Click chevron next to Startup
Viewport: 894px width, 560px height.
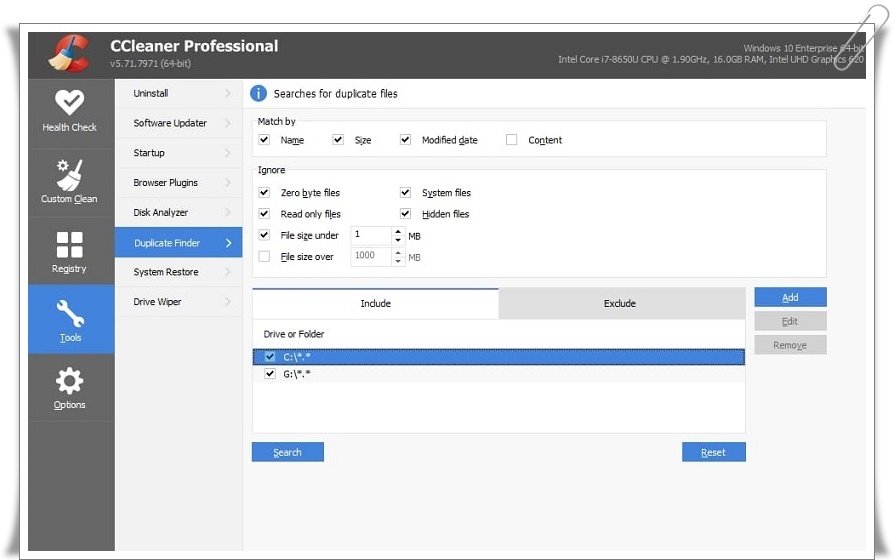[x=228, y=153]
